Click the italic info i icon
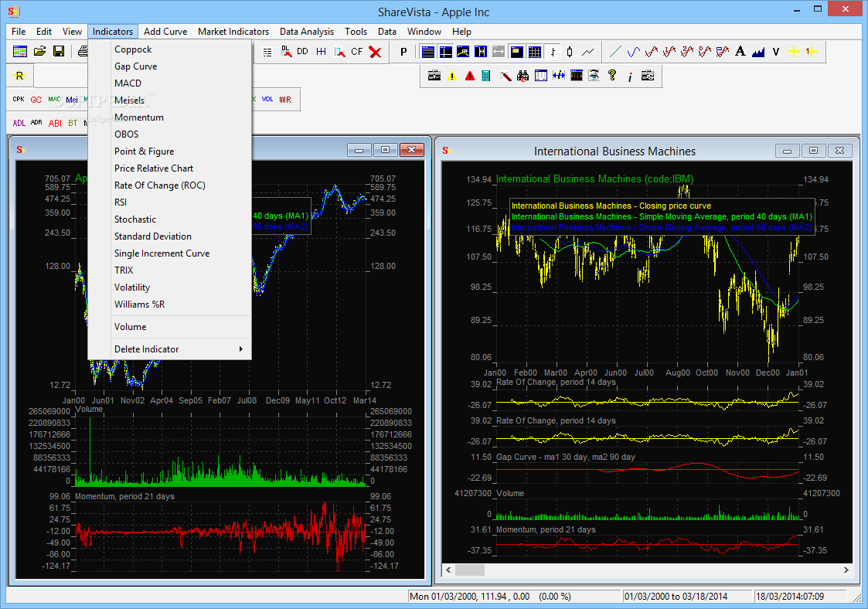This screenshot has width=868, height=609. [630, 77]
